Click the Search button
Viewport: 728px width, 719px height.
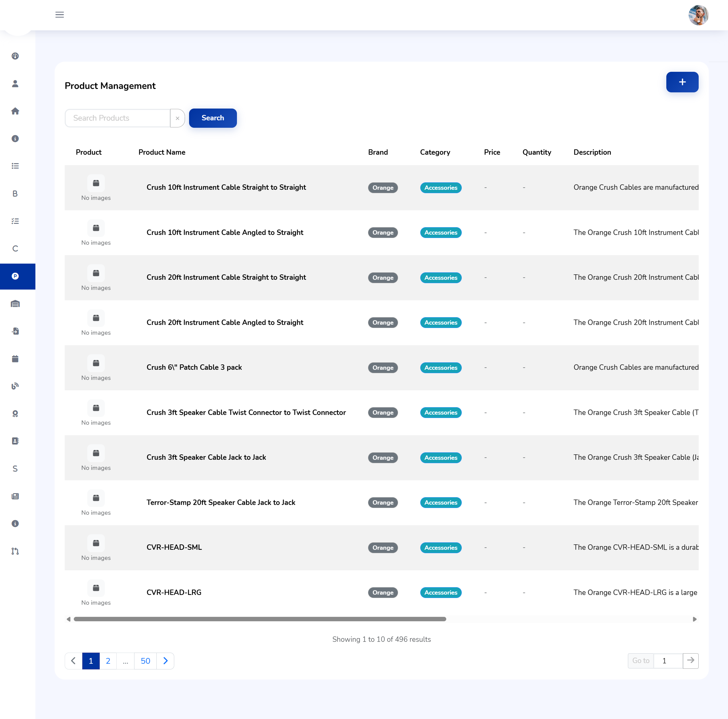213,118
